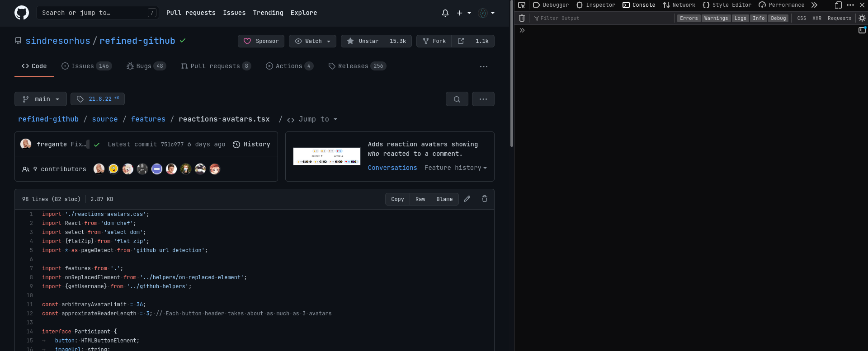Switch to the Debugger devtools tab
This screenshot has height=351, width=868.
[x=551, y=5]
